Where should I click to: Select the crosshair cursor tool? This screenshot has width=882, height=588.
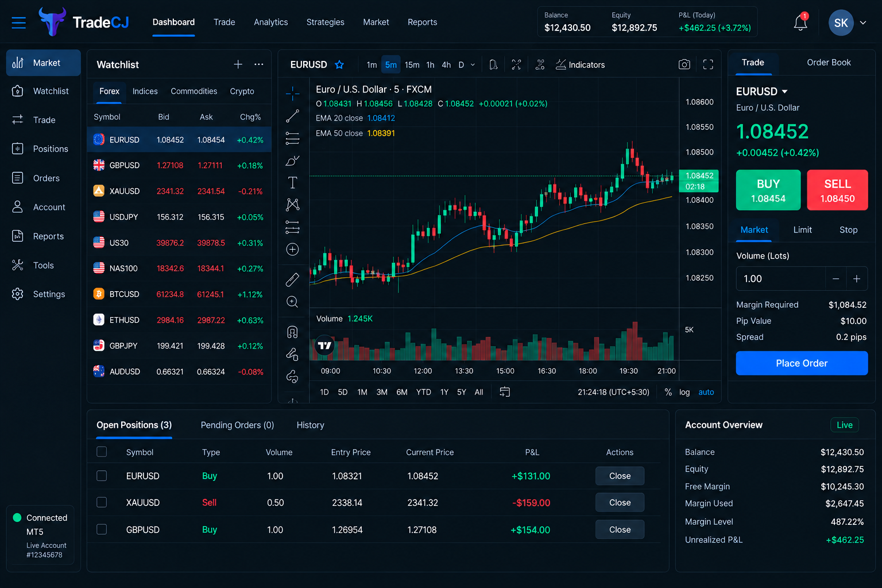tap(292, 93)
